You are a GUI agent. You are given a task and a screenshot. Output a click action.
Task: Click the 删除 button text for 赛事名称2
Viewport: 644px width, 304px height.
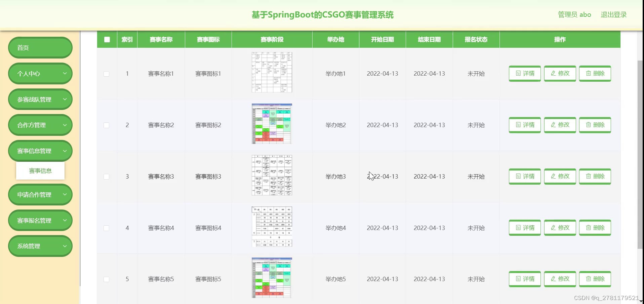tap(599, 125)
